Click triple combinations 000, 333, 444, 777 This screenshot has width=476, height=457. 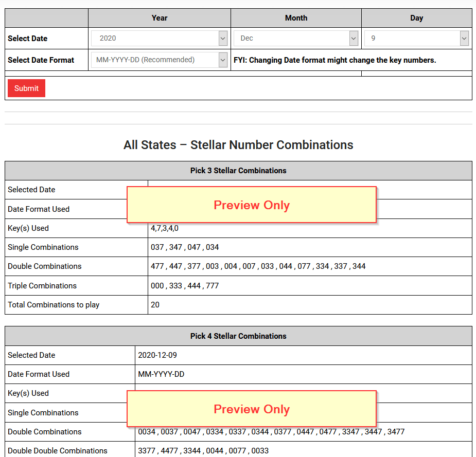point(185,286)
